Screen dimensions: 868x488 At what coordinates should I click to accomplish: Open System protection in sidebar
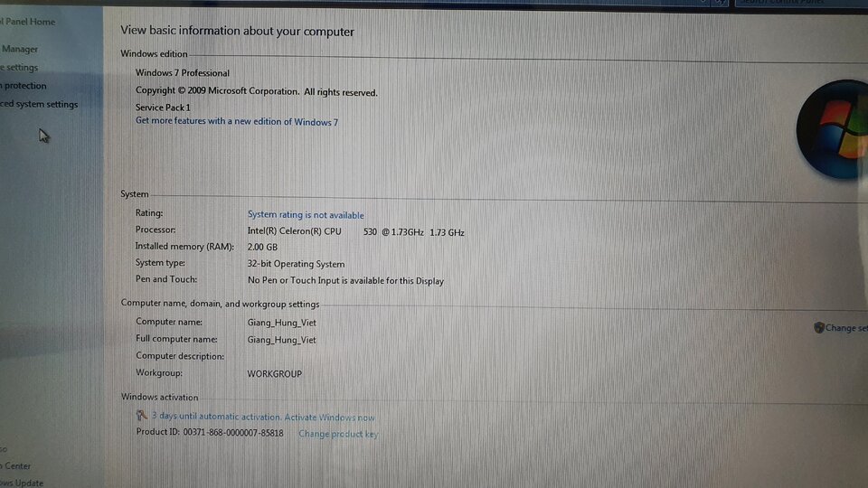[24, 86]
